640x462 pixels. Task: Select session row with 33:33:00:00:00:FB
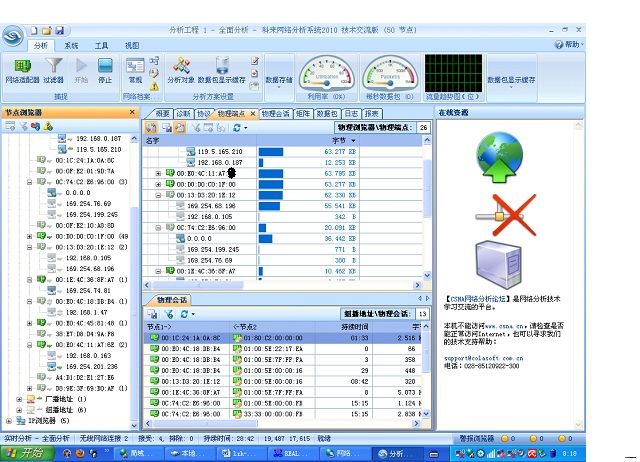point(284,414)
